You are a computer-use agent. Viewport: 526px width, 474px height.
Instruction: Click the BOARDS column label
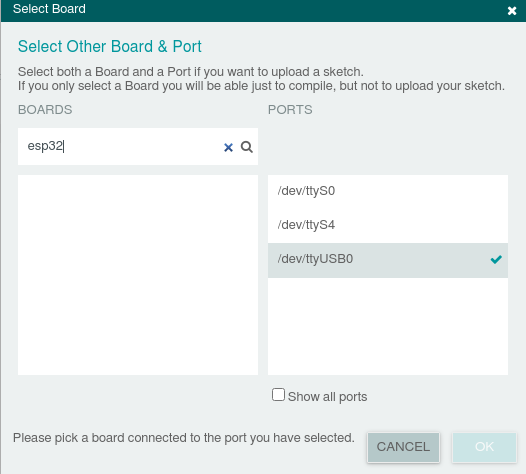(45, 110)
